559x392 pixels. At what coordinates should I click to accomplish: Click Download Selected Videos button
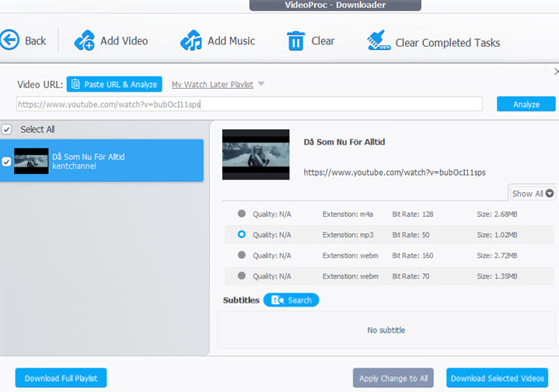coord(497,378)
